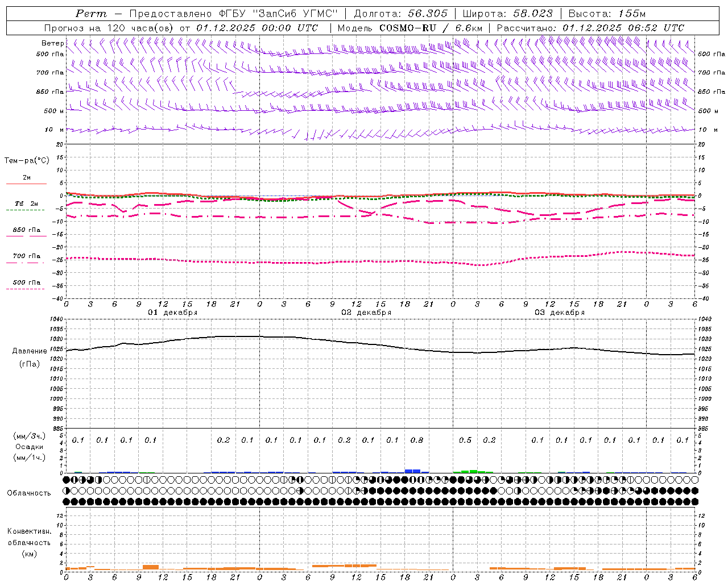Viewport: 728px width, 582px height.
Task: Select the 'ФГБУ "ЗапСиб УГМС"' provider text
Action: coord(278,14)
